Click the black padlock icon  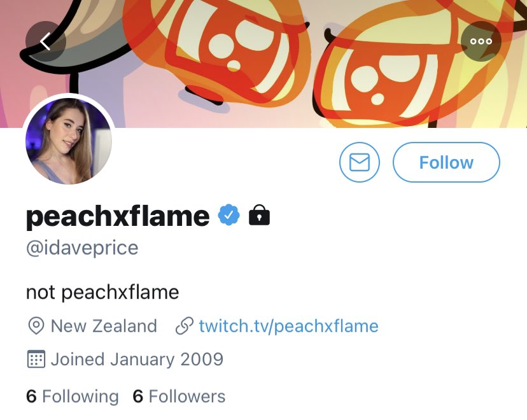point(259,216)
